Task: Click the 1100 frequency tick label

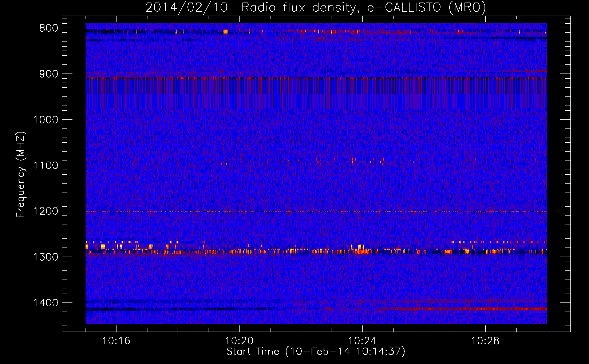Action: point(46,166)
